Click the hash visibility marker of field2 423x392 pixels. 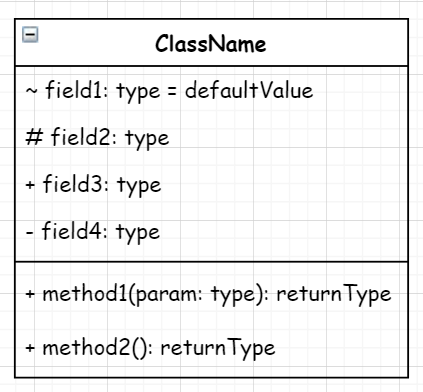(x=34, y=137)
